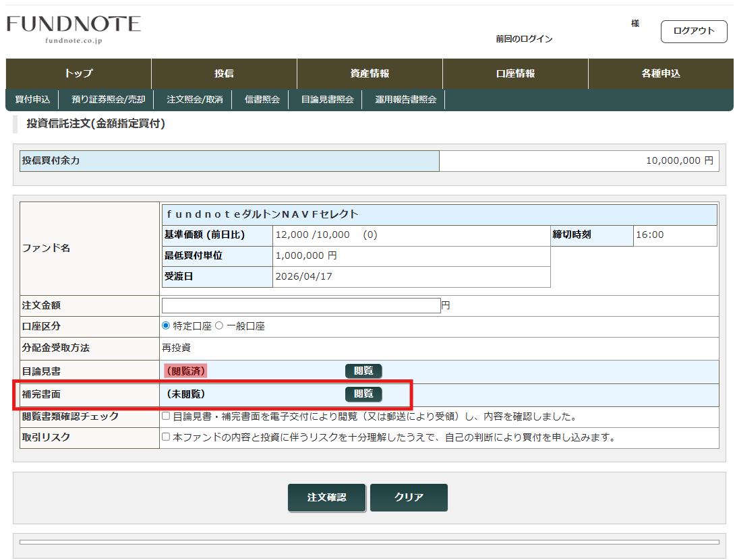
Task: Open 信書照会 submenu
Action: 262,100
